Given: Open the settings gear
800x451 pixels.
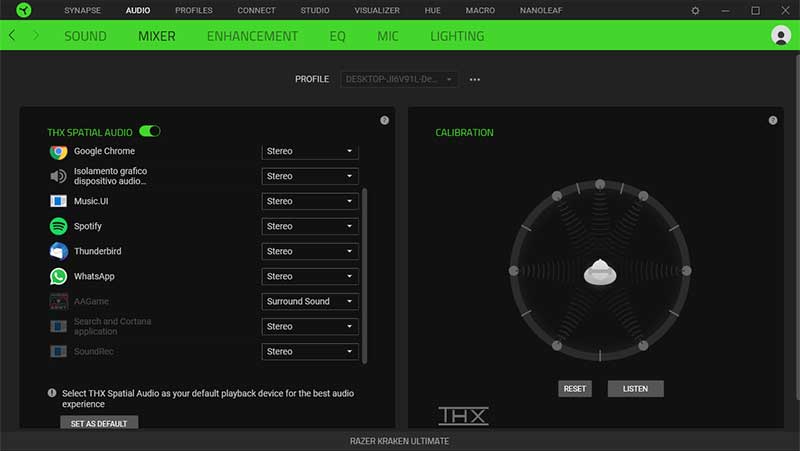Looking at the screenshot, I should [x=695, y=10].
